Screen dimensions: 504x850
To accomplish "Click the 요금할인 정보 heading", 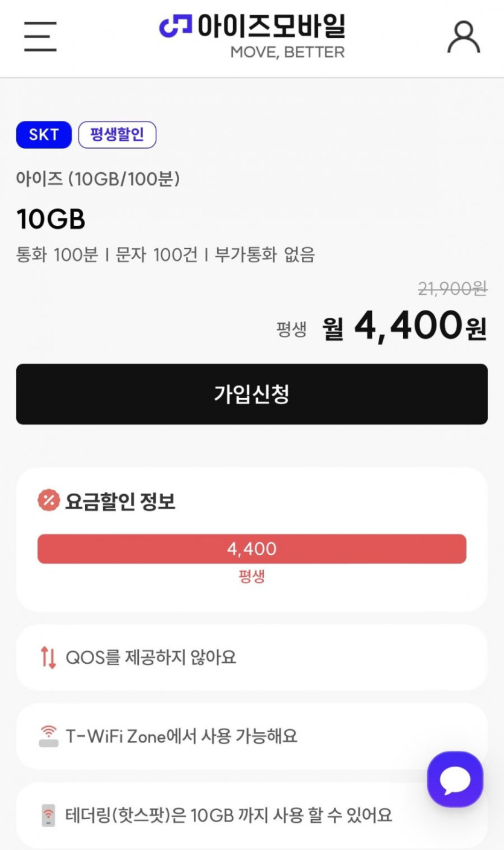I will 120,501.
